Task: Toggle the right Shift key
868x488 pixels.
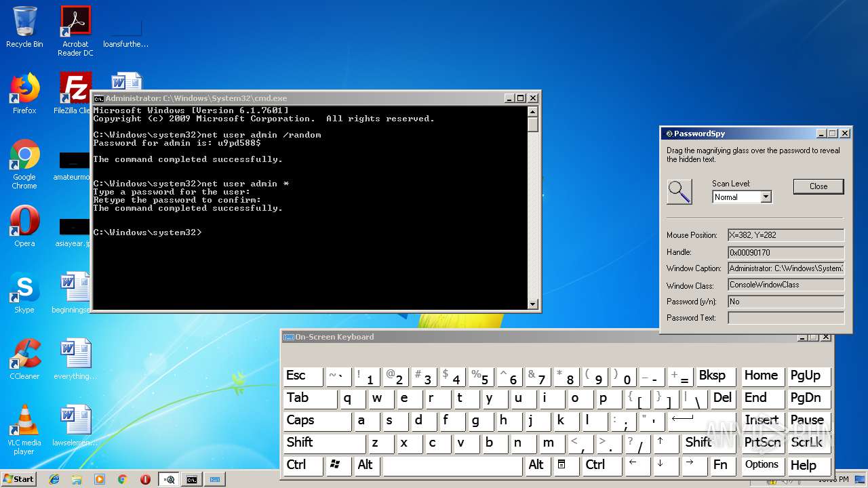Action: coord(709,443)
